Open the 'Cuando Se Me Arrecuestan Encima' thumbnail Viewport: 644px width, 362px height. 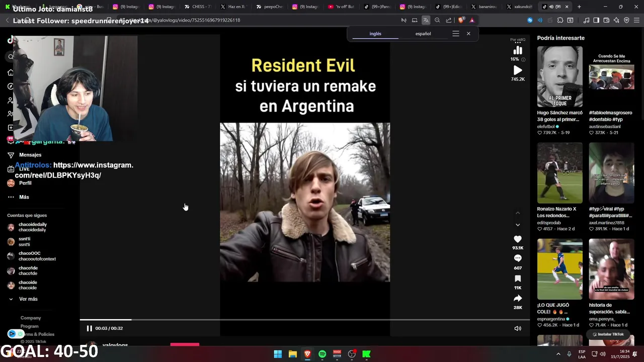point(611,76)
